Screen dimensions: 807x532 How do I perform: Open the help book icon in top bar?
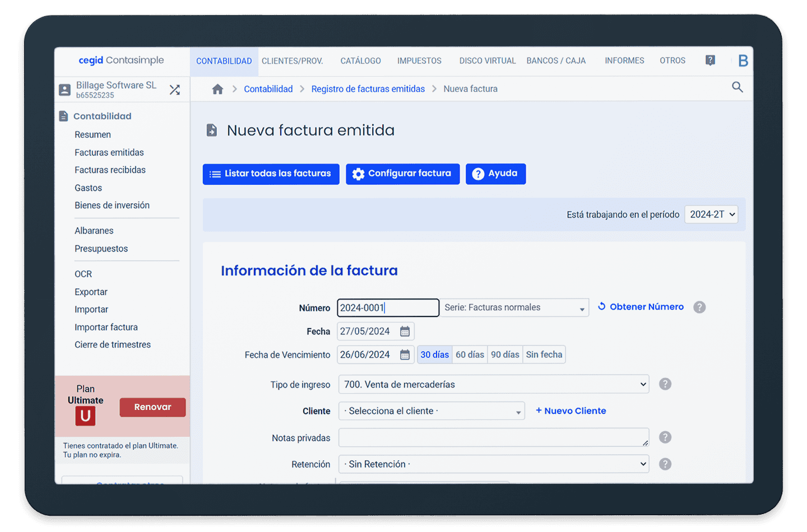(710, 60)
